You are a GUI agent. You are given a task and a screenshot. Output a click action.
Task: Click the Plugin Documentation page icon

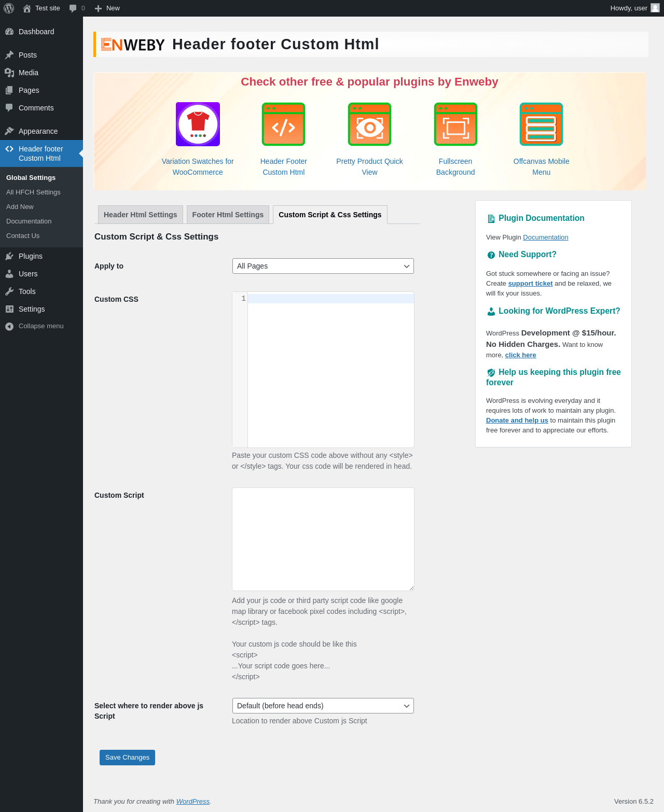tap(491, 219)
